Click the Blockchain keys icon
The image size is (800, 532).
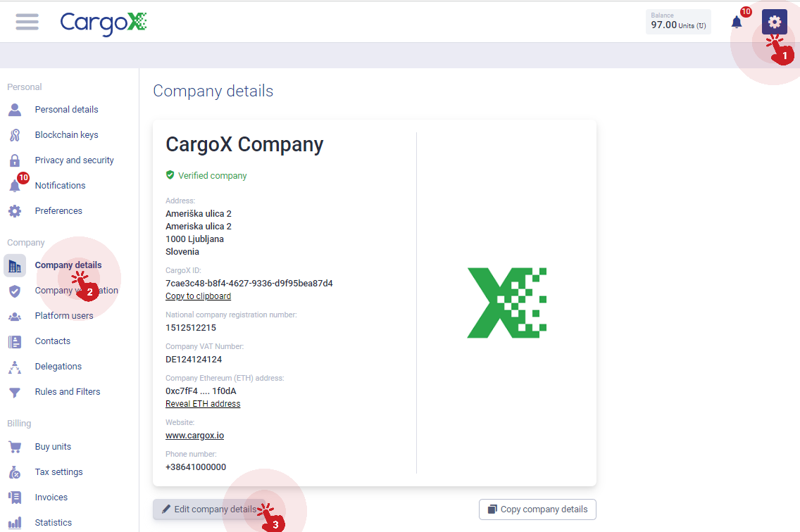(x=15, y=135)
